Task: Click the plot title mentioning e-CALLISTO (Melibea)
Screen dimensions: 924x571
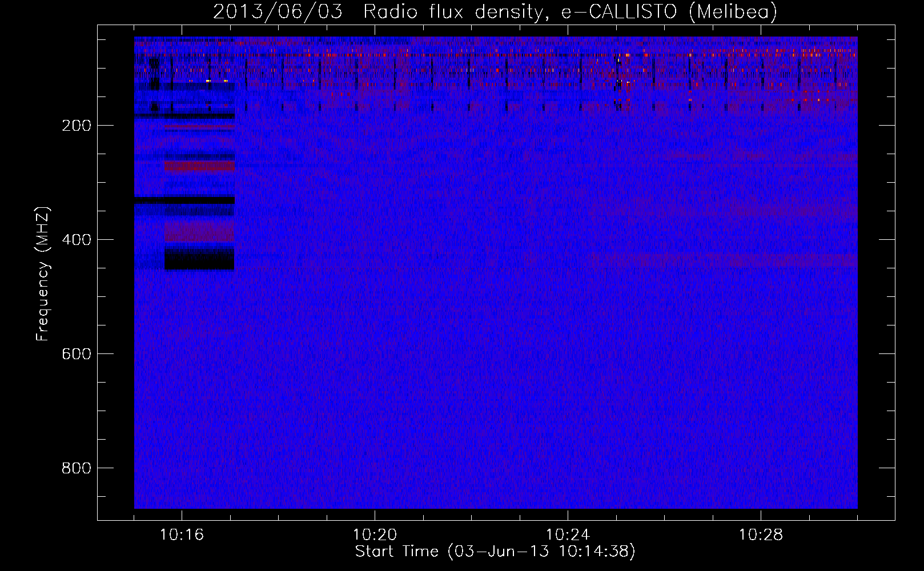Action: point(495,11)
